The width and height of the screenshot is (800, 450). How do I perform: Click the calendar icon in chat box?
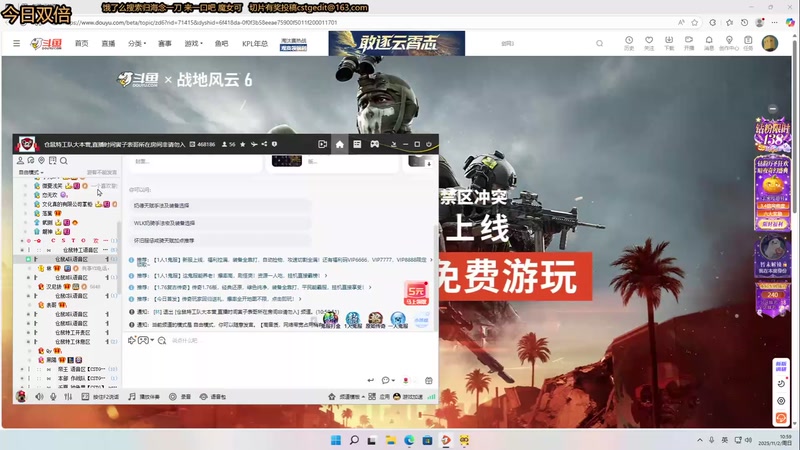click(429, 380)
